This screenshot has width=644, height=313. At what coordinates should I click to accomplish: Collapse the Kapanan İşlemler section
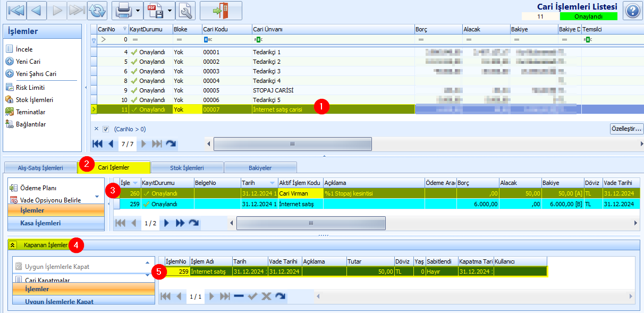13,245
